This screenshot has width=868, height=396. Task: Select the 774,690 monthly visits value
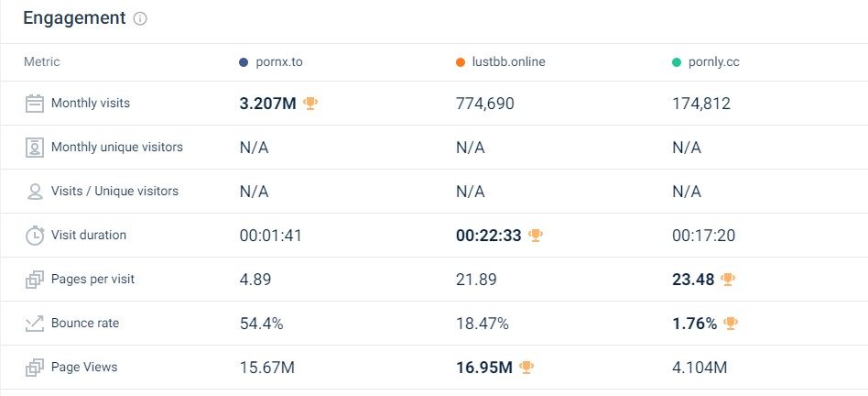pos(485,104)
